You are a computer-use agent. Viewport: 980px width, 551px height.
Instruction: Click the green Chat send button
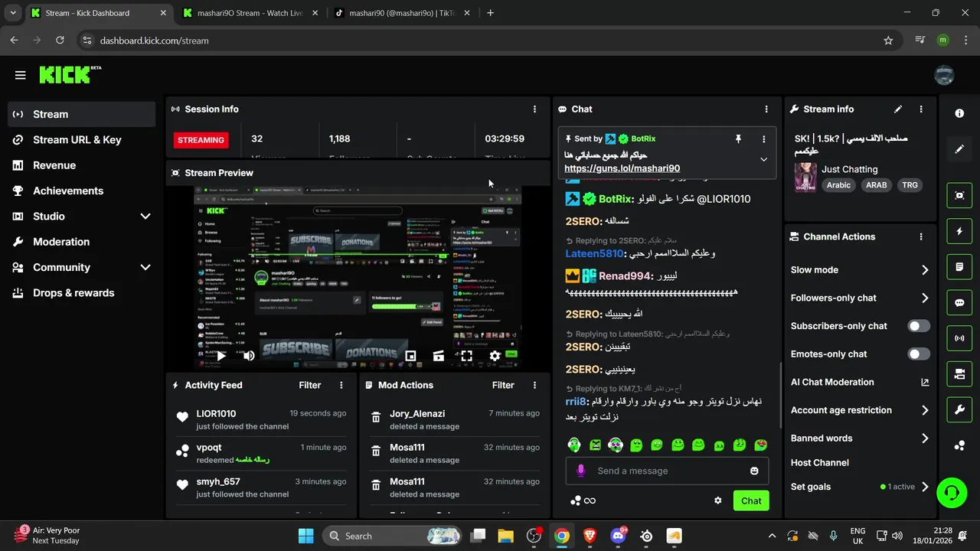click(751, 500)
